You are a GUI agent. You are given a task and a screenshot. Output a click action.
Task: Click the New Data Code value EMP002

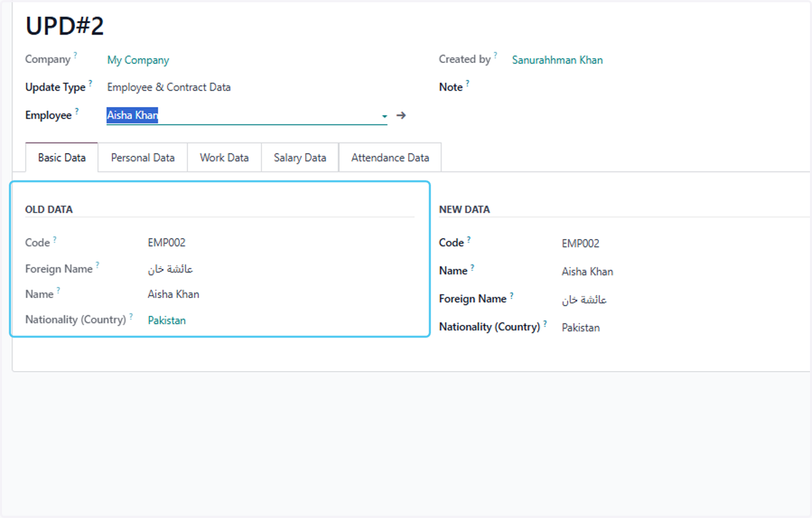pos(581,244)
